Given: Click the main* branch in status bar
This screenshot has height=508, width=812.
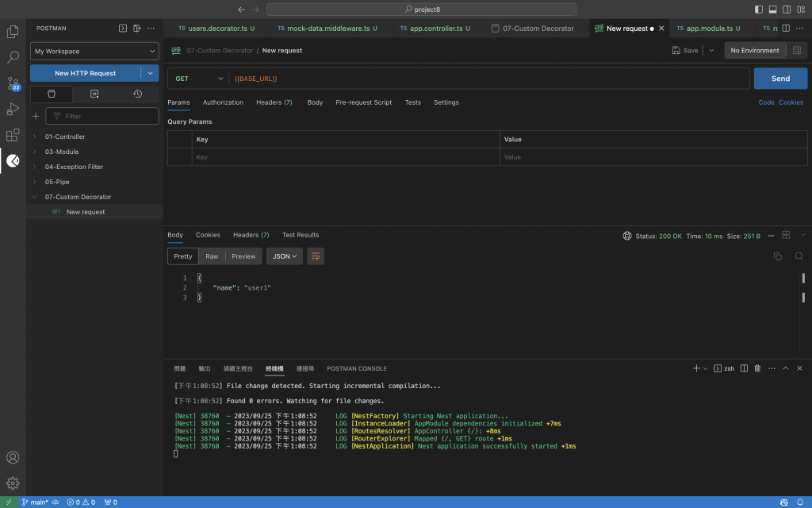Looking at the screenshot, I should click(x=35, y=502).
